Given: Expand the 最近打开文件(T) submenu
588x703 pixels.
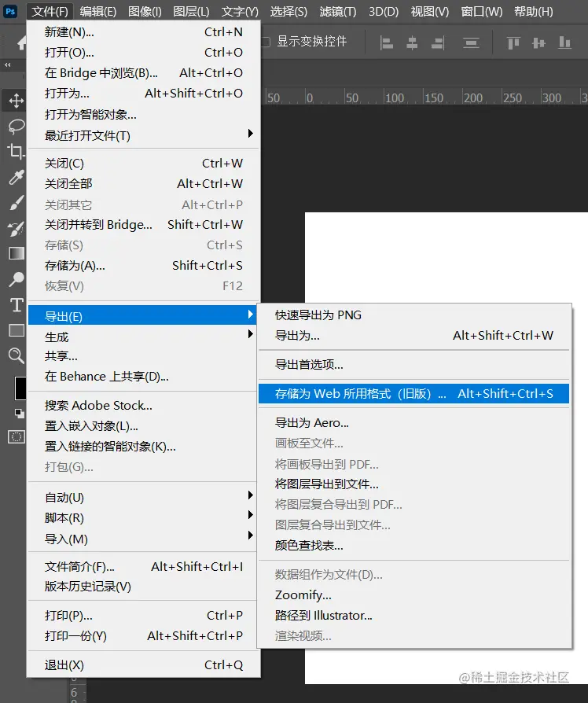Looking at the screenshot, I should pyautogui.click(x=143, y=135).
